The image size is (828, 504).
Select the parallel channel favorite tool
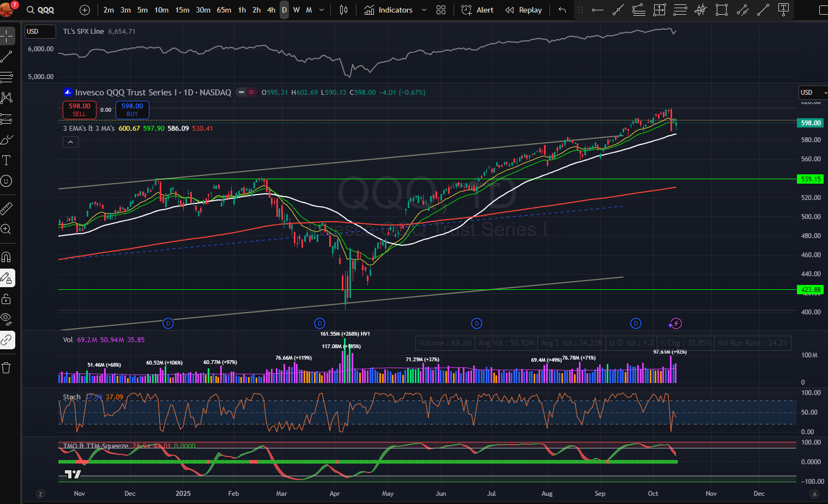(742, 10)
